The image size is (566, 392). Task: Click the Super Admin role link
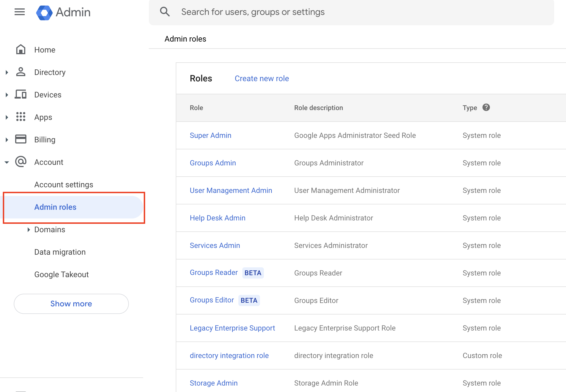pos(211,135)
